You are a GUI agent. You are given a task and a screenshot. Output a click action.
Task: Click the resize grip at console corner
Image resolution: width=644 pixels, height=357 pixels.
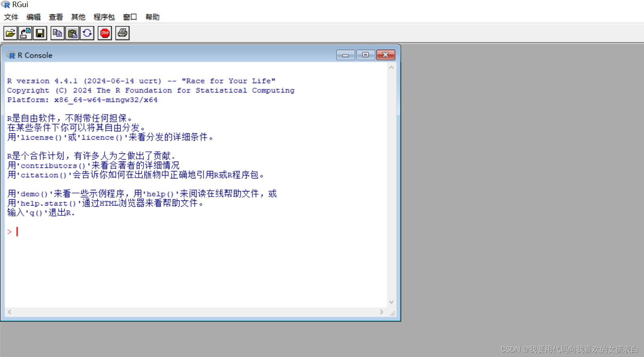click(x=392, y=313)
